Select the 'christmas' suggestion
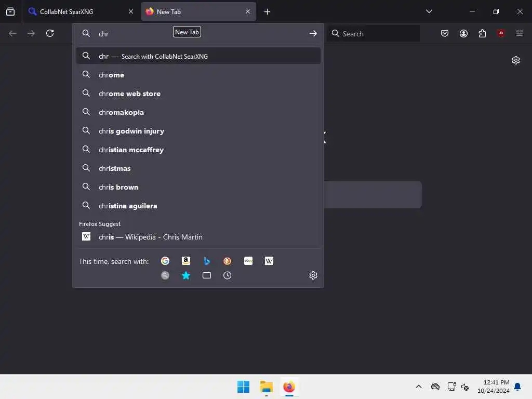This screenshot has height=399, width=532. pyautogui.click(x=198, y=168)
